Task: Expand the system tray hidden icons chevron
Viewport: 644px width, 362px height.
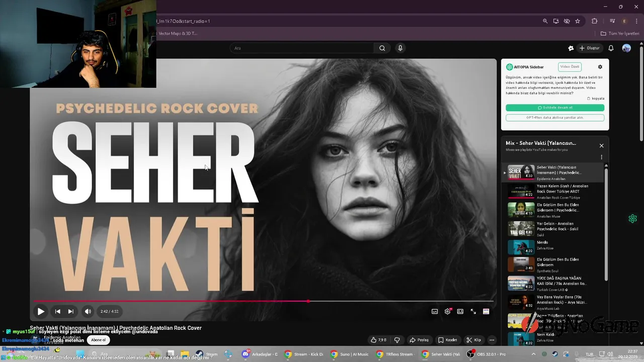Action: 533,354
